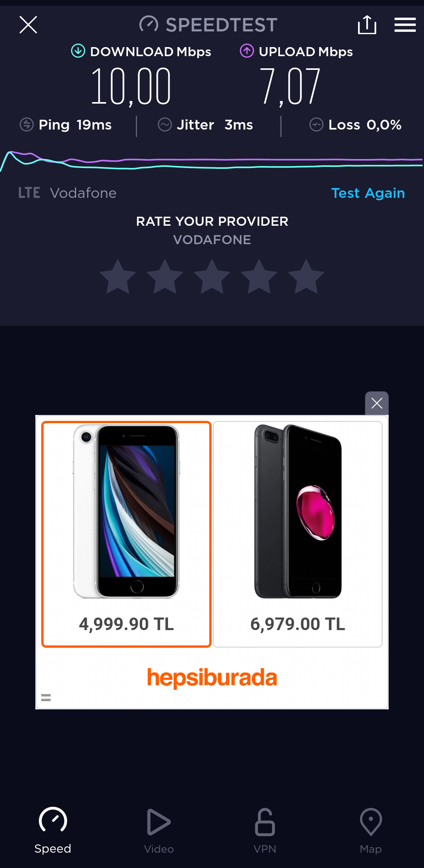Dismiss the hepsiburada ad
This screenshot has width=424, height=868.
pyautogui.click(x=377, y=403)
